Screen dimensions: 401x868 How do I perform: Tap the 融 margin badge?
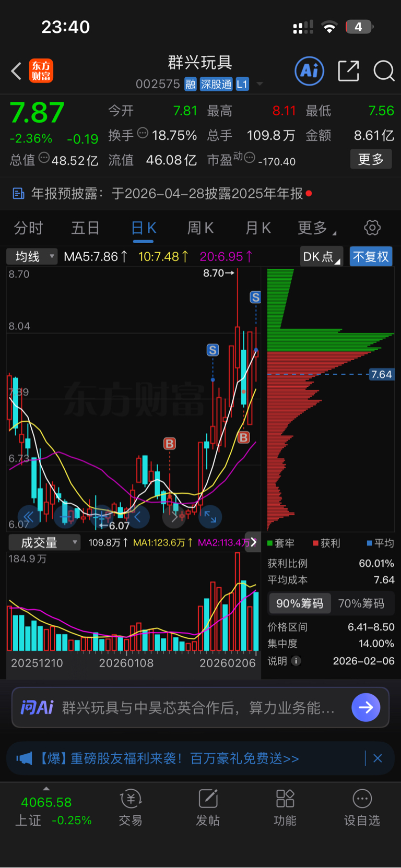point(191,84)
